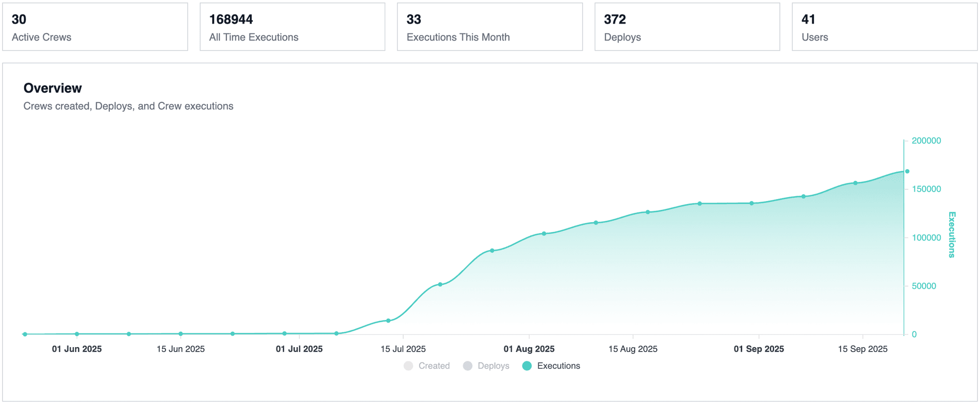Click the data point near 01 Aug 2025
Screen dimensions: 980x405
(x=544, y=233)
